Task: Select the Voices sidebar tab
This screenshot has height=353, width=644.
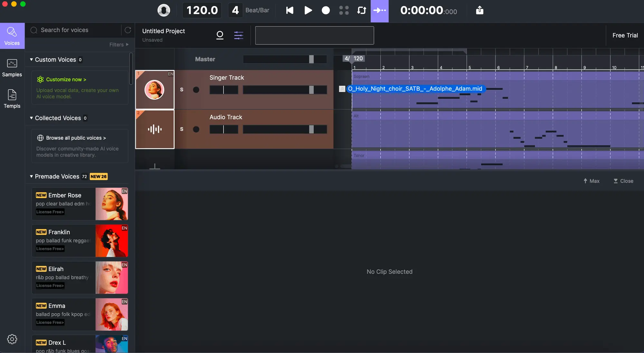Action: [x=12, y=36]
